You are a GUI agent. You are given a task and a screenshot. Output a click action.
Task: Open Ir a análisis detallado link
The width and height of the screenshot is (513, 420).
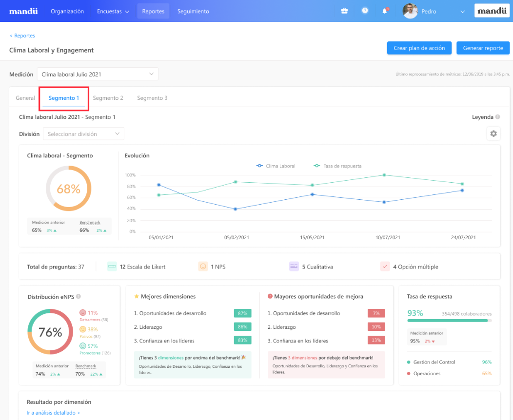tap(53, 413)
